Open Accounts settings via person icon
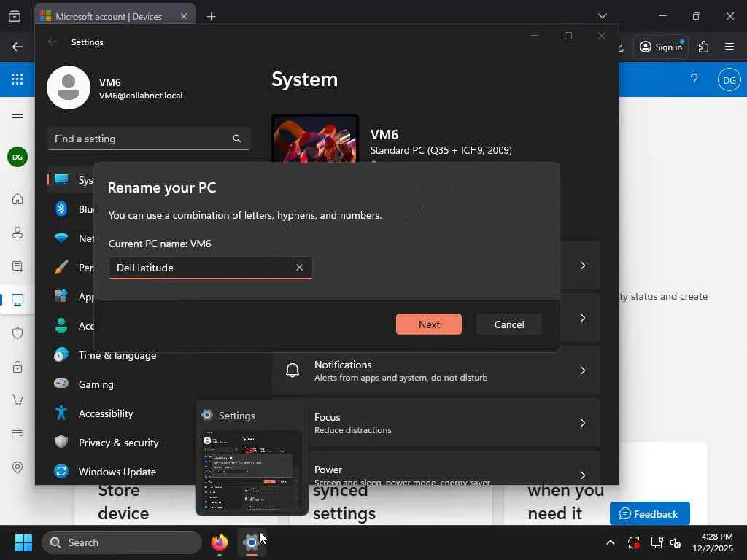This screenshot has width=747, height=560. 61,326
